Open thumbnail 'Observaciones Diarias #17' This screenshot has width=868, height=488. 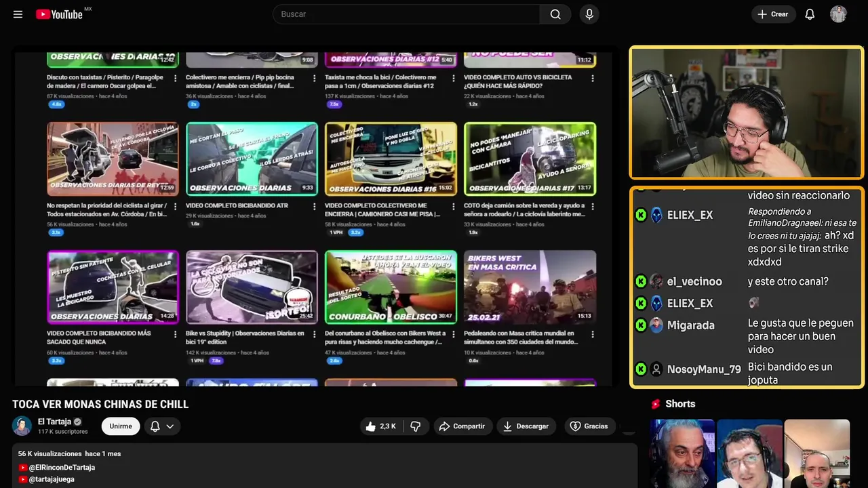click(530, 159)
